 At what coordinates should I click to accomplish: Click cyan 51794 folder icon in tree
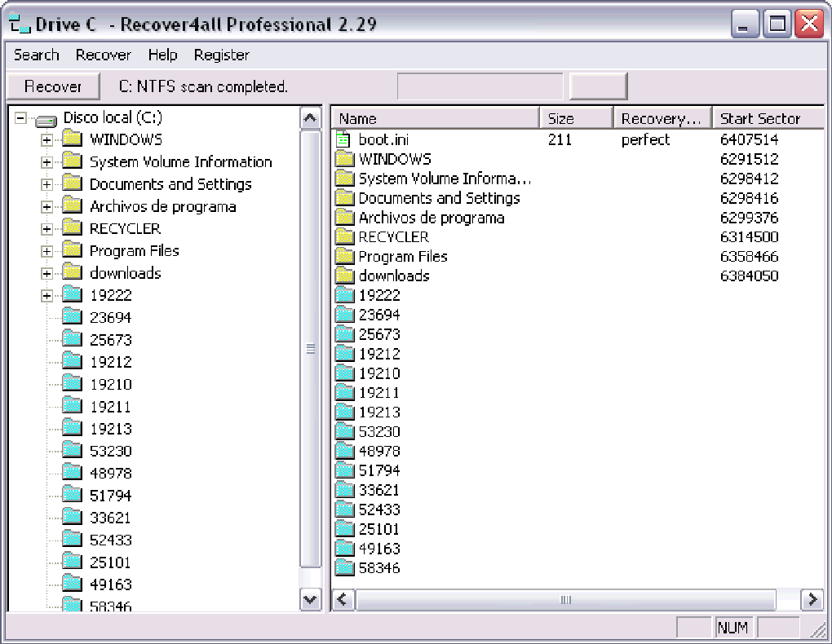coord(72,496)
